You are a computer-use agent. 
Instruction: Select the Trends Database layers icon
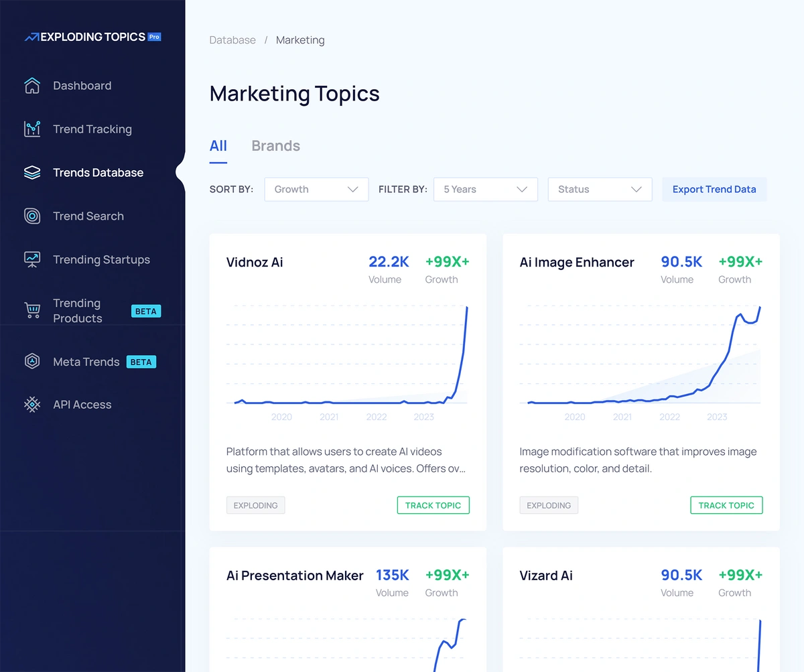tap(32, 173)
